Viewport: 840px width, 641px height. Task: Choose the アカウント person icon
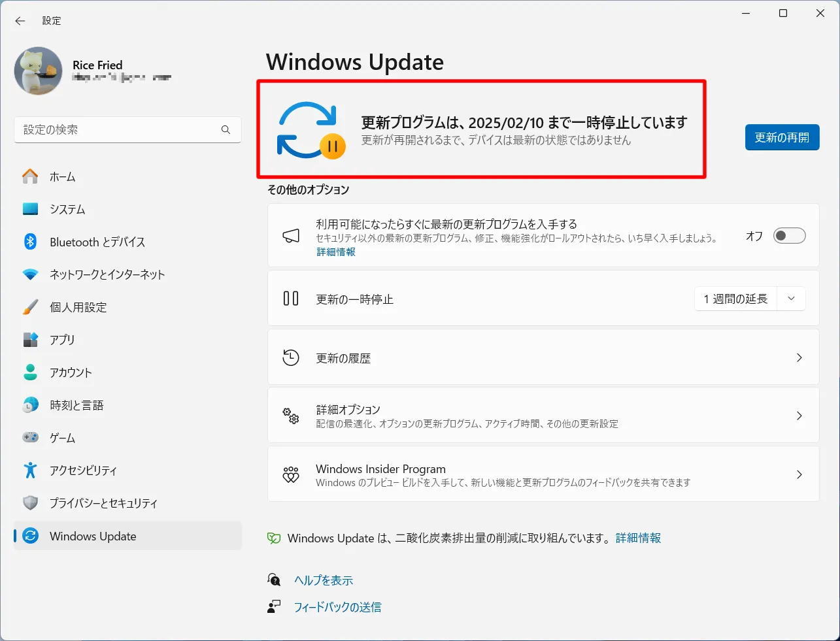tap(30, 372)
